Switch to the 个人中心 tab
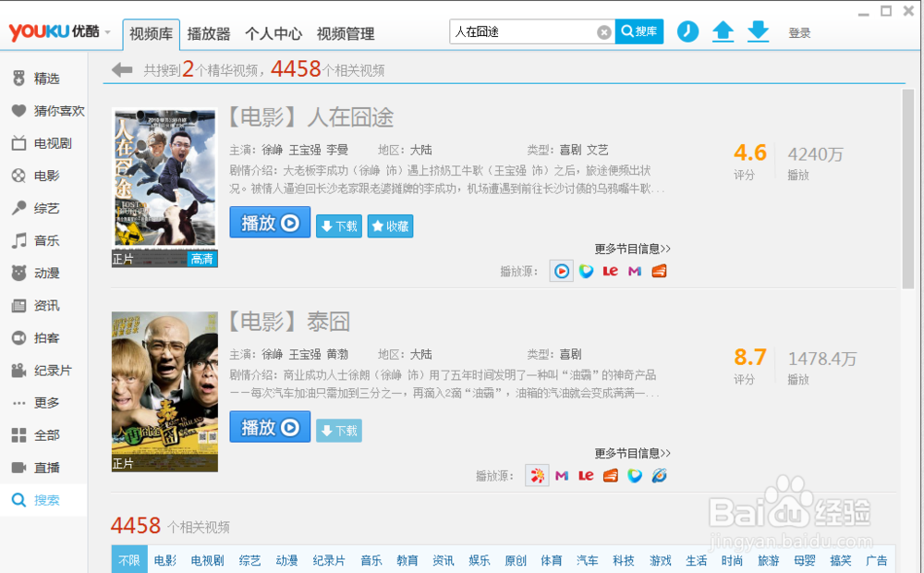The width and height of the screenshot is (924, 573). (x=274, y=34)
